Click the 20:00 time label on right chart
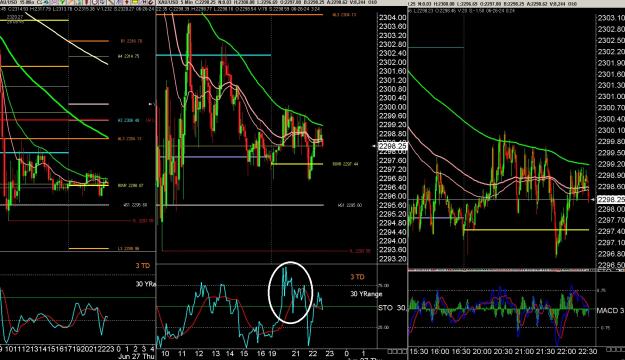The height and width of the screenshot is (360, 625). tap(482, 352)
